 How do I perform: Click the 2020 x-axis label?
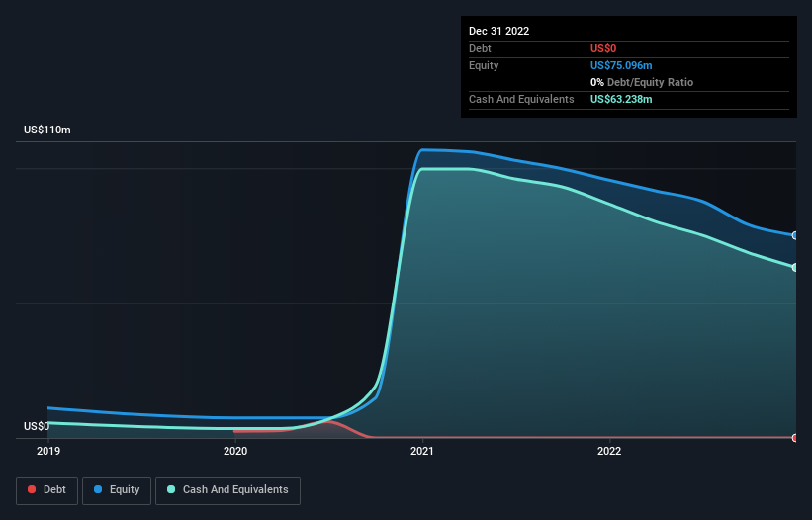click(x=235, y=451)
